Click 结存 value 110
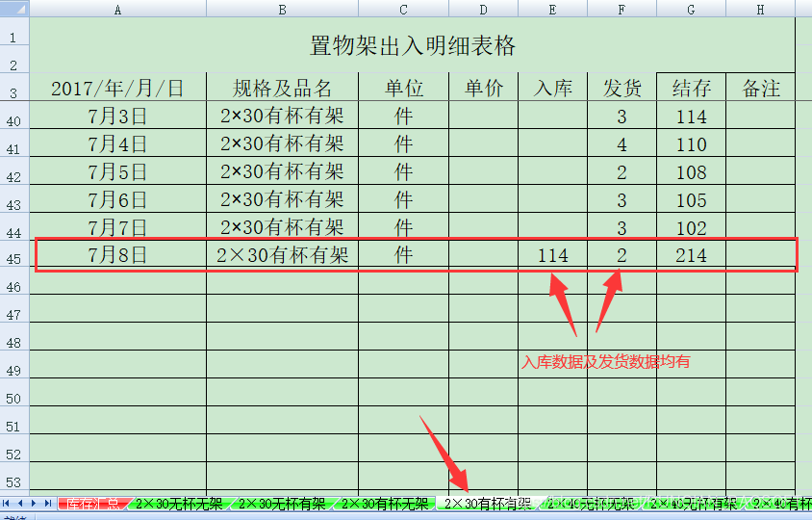812x520 pixels. 692,143
